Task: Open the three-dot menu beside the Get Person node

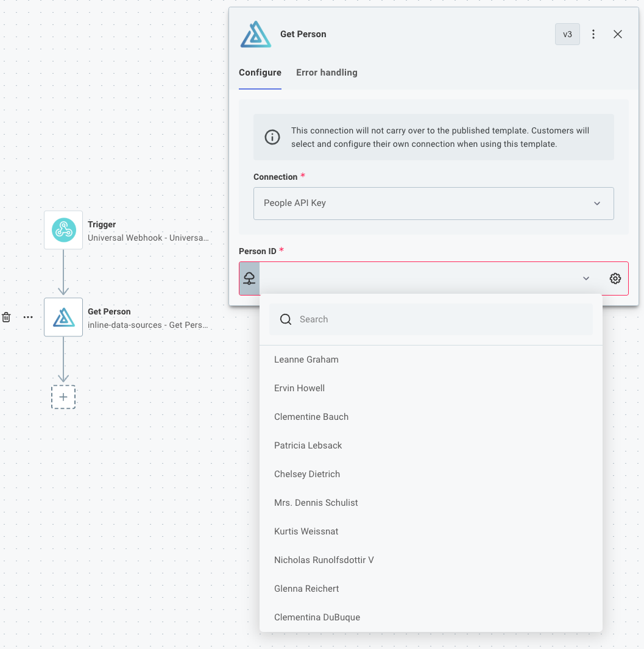Action: (x=27, y=317)
